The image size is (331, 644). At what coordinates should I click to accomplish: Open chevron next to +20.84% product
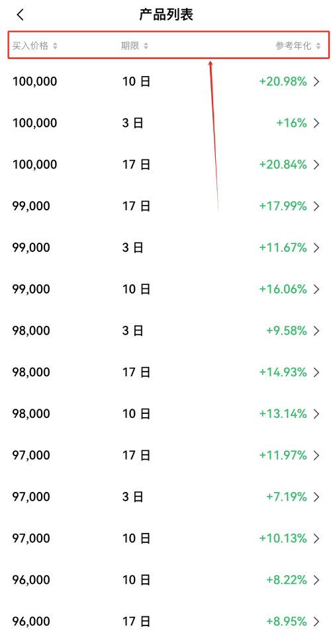point(316,165)
